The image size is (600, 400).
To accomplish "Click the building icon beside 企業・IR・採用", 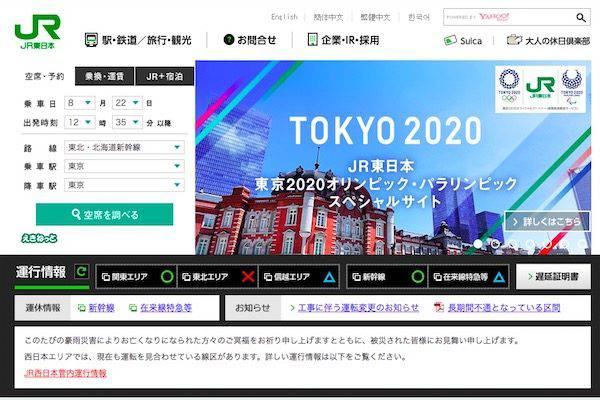I will 313,39.
